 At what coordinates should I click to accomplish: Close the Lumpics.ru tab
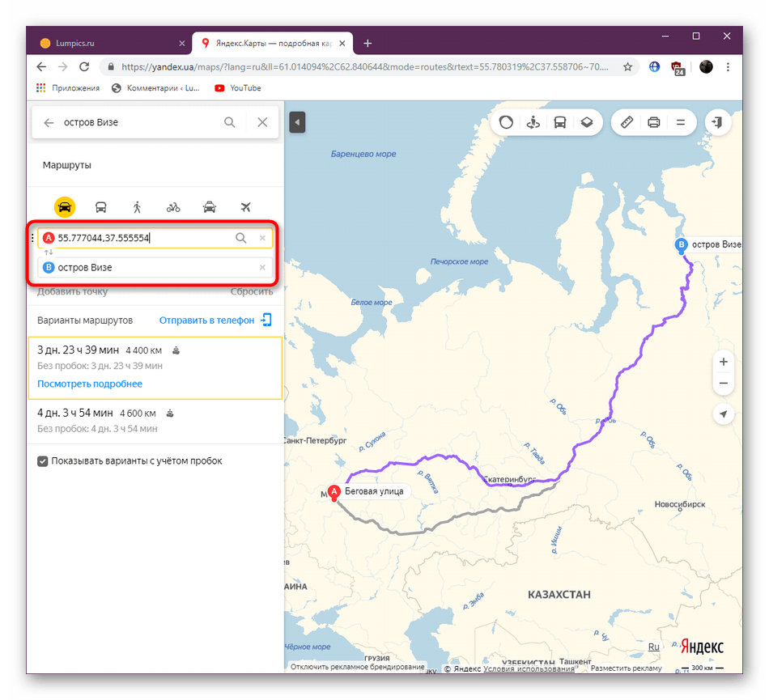(182, 43)
